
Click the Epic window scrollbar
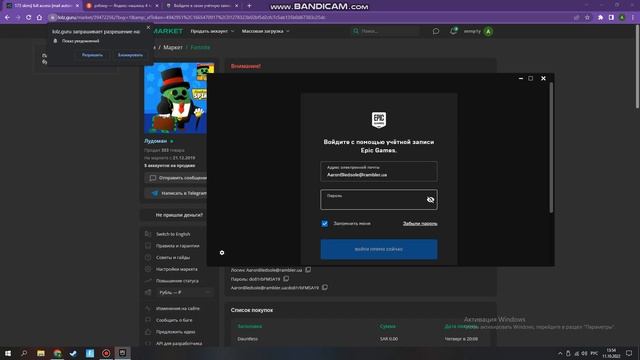pos(551,148)
